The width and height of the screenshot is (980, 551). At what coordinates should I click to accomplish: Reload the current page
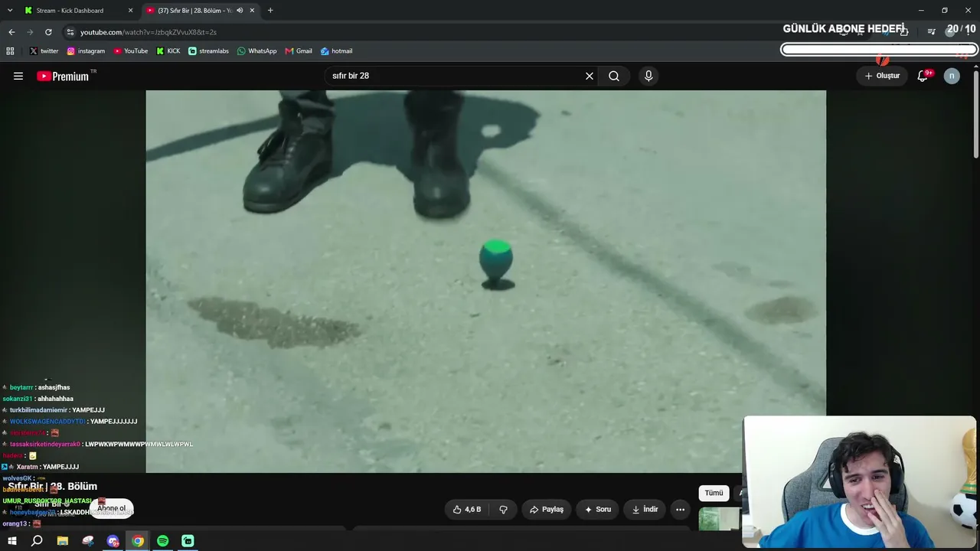click(x=48, y=32)
